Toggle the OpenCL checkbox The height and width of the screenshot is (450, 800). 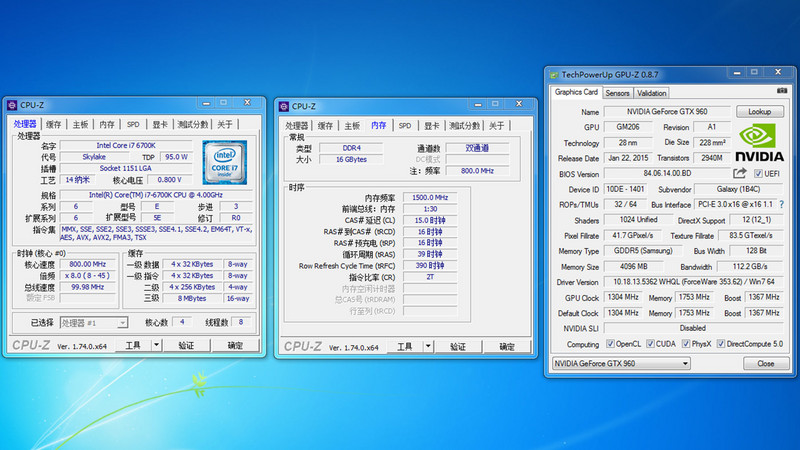(x=610, y=344)
